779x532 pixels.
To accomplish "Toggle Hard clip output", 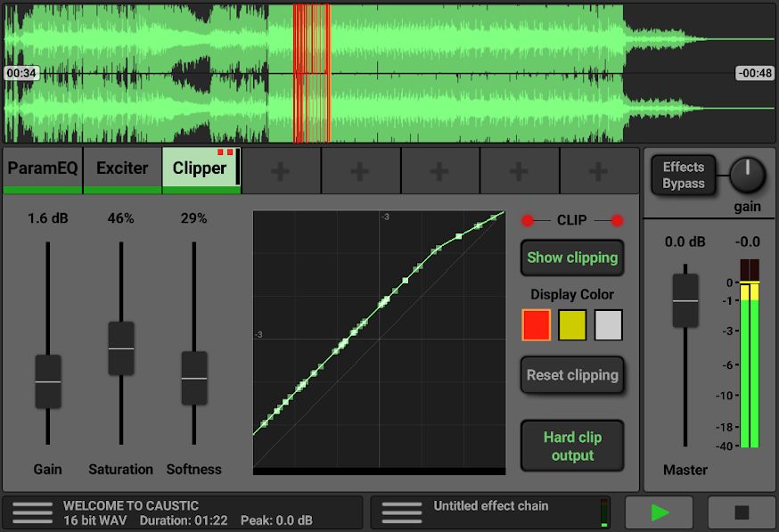I will [x=572, y=446].
